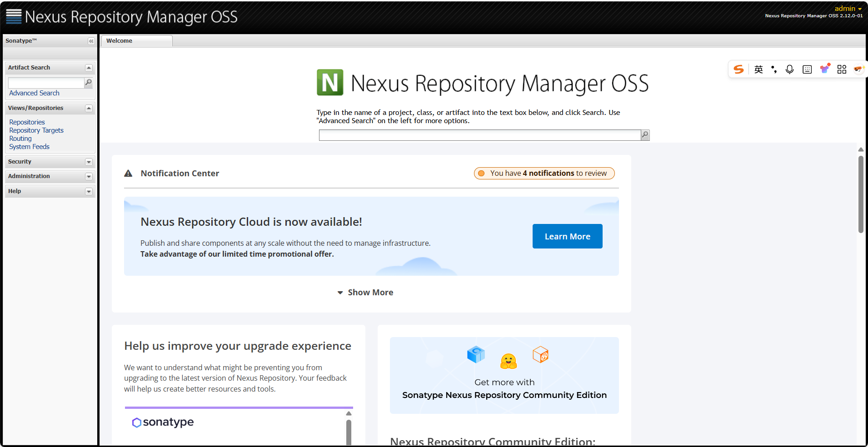
Task: Collapse the Artifact Search panel
Action: [89, 68]
